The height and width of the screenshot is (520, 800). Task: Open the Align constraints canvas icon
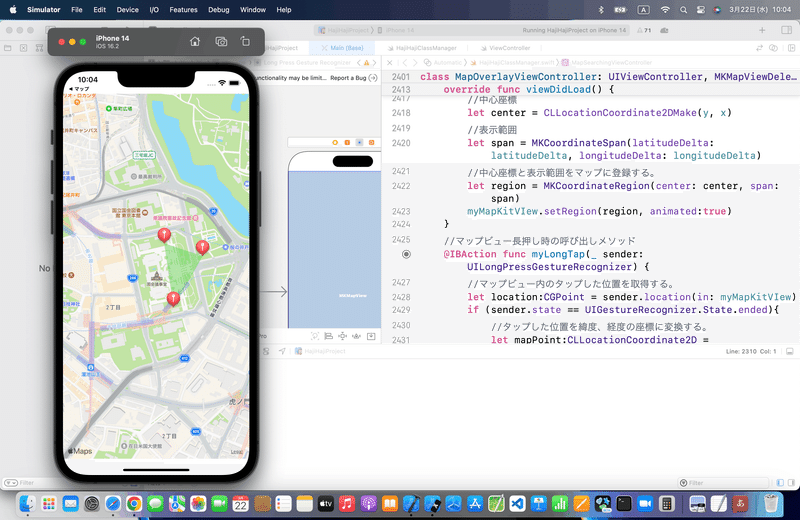[329, 336]
